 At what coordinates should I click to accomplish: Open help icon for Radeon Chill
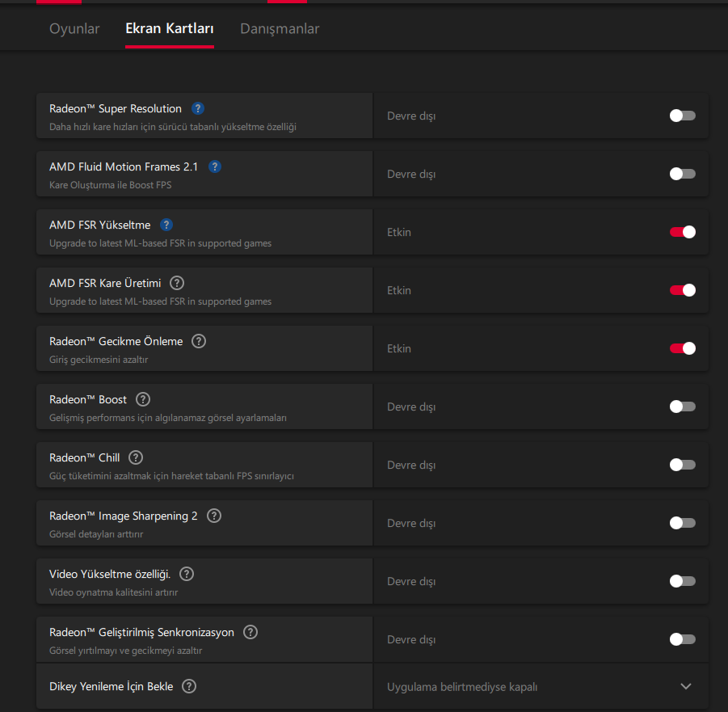[x=136, y=457]
